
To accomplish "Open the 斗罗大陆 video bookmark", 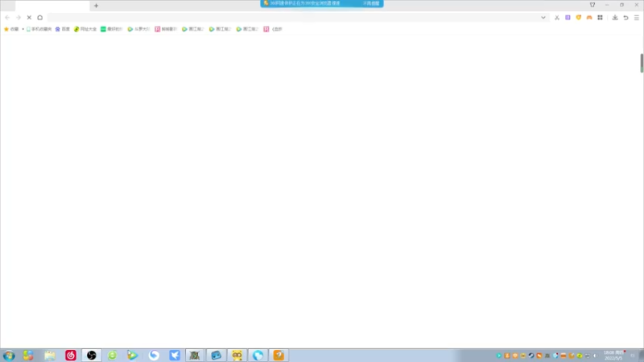I will [138, 29].
